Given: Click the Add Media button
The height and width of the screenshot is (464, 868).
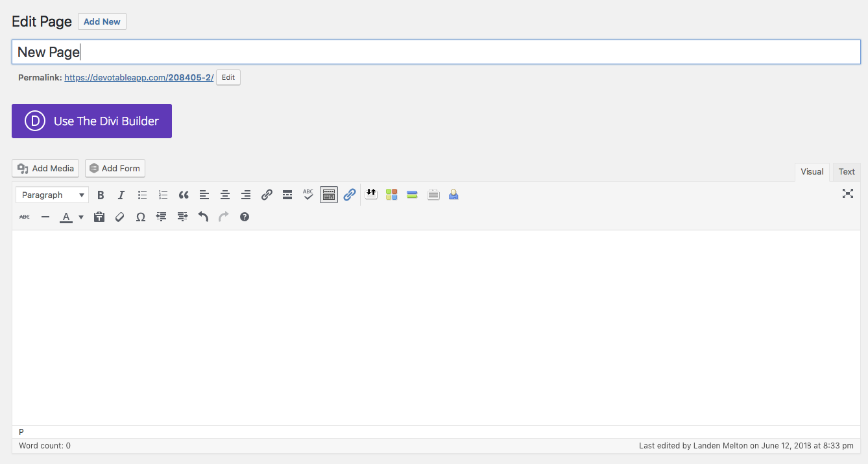Looking at the screenshot, I should (x=45, y=168).
